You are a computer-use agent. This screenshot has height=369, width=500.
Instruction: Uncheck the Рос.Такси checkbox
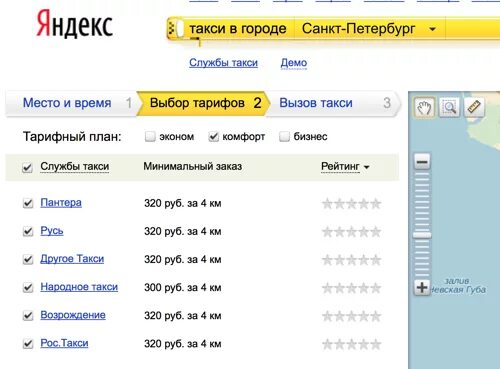(28, 343)
